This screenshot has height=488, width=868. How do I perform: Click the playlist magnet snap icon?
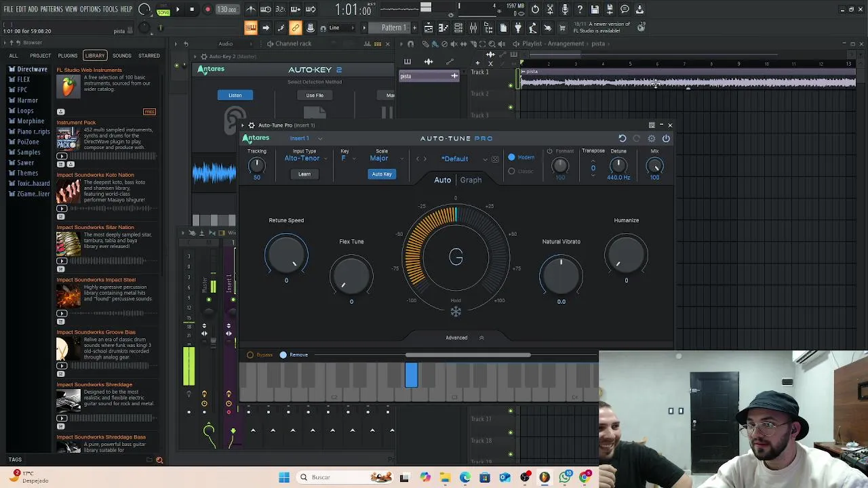pos(410,44)
